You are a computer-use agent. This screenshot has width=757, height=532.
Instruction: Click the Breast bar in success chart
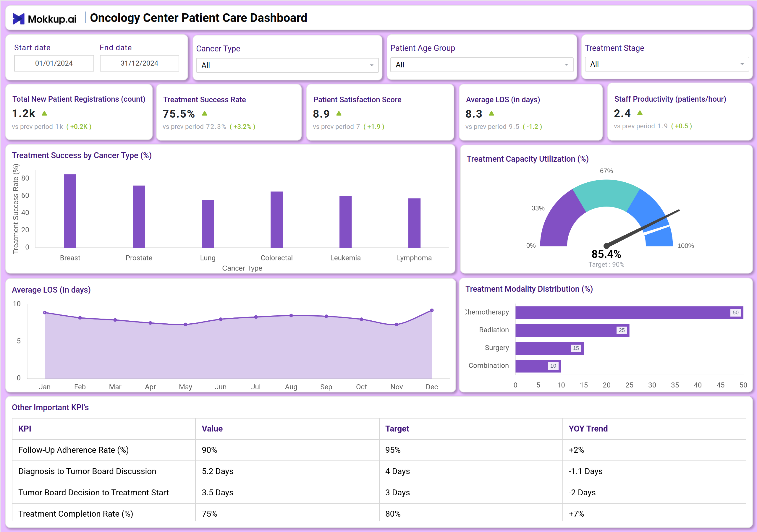[70, 211]
